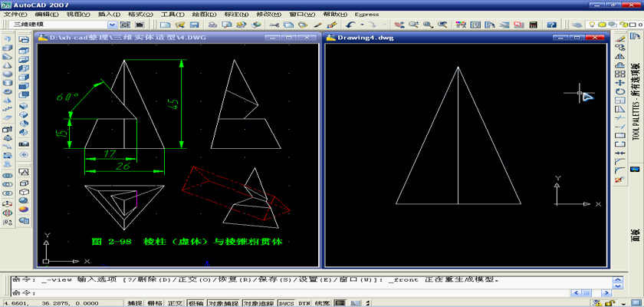The image size is (644, 307).
Task: Open the QuickCalc calculator icon
Action: tap(533, 25)
